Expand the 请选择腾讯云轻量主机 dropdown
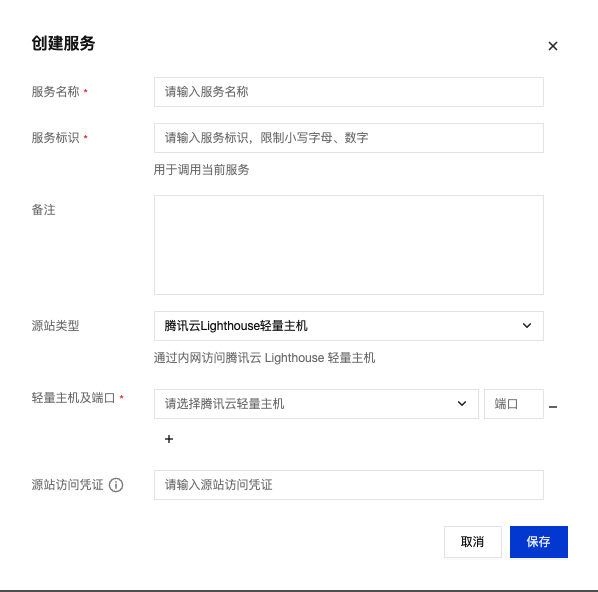 tap(316, 404)
